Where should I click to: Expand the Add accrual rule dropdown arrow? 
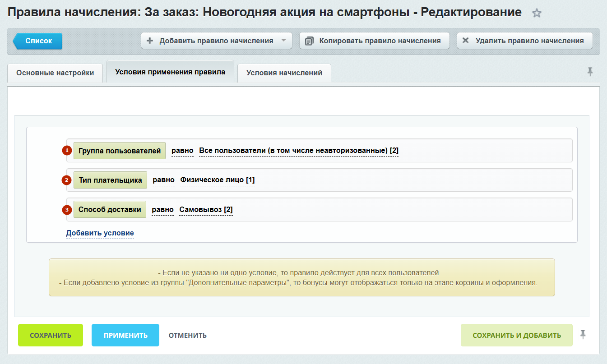coord(283,41)
